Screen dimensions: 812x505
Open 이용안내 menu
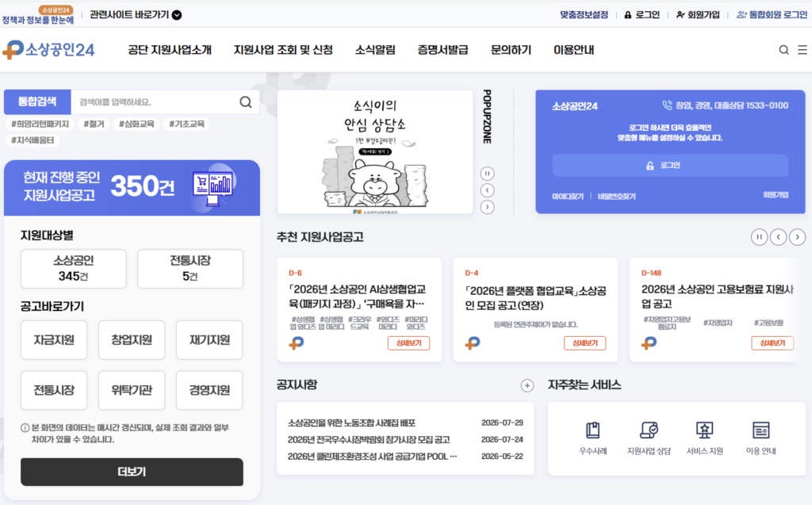coord(574,50)
